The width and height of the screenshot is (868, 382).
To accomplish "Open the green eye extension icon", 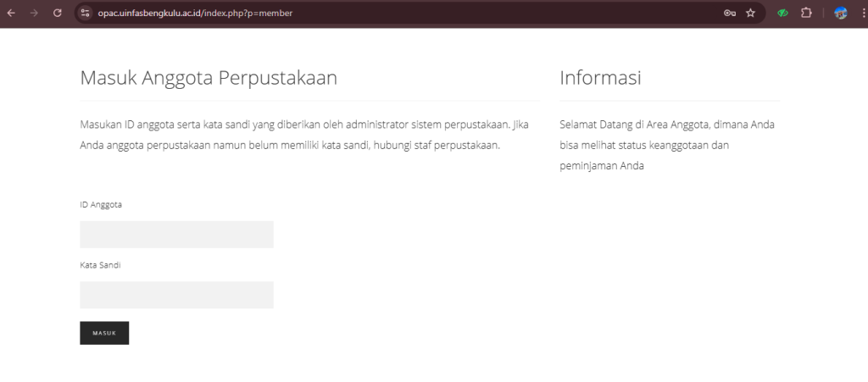I will pyautogui.click(x=783, y=13).
